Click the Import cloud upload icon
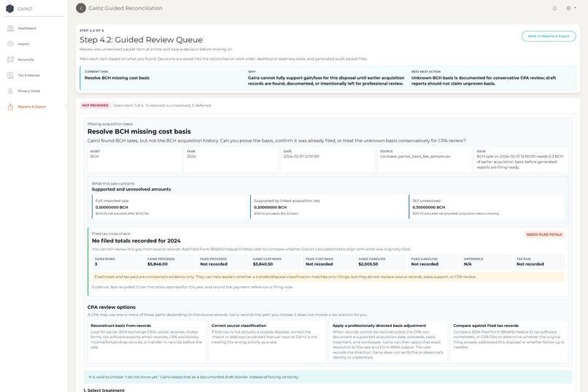 [10, 44]
